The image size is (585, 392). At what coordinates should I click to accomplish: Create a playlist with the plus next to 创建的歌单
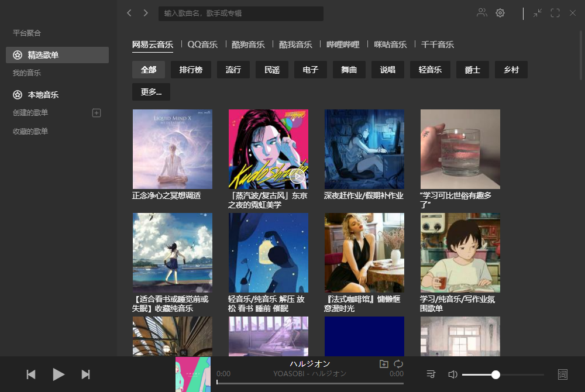click(95, 113)
